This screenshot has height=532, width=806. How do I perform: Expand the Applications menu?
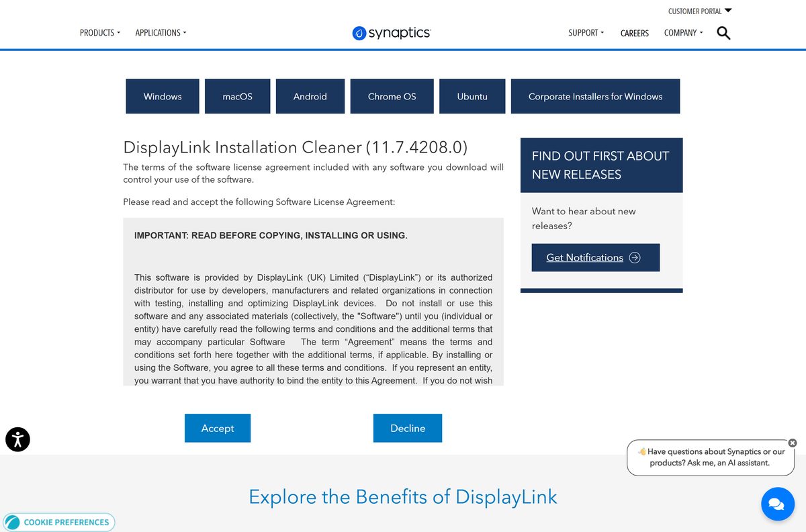coord(161,32)
